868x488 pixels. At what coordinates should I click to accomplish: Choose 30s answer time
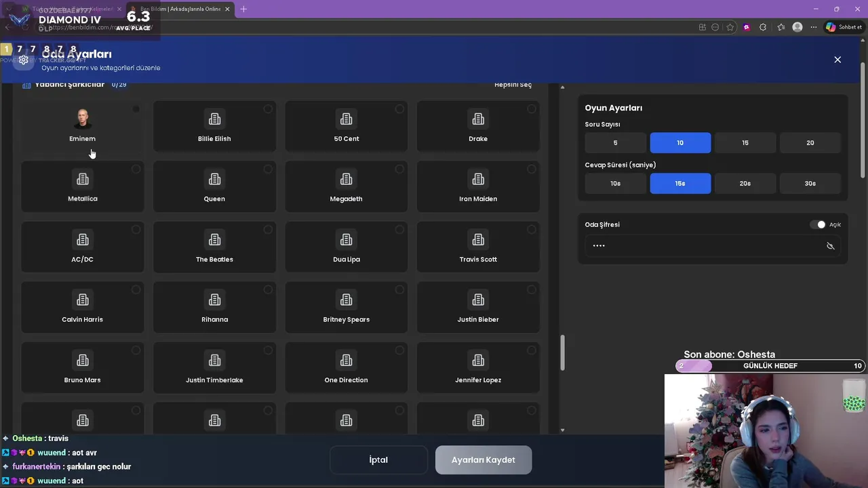(810, 184)
